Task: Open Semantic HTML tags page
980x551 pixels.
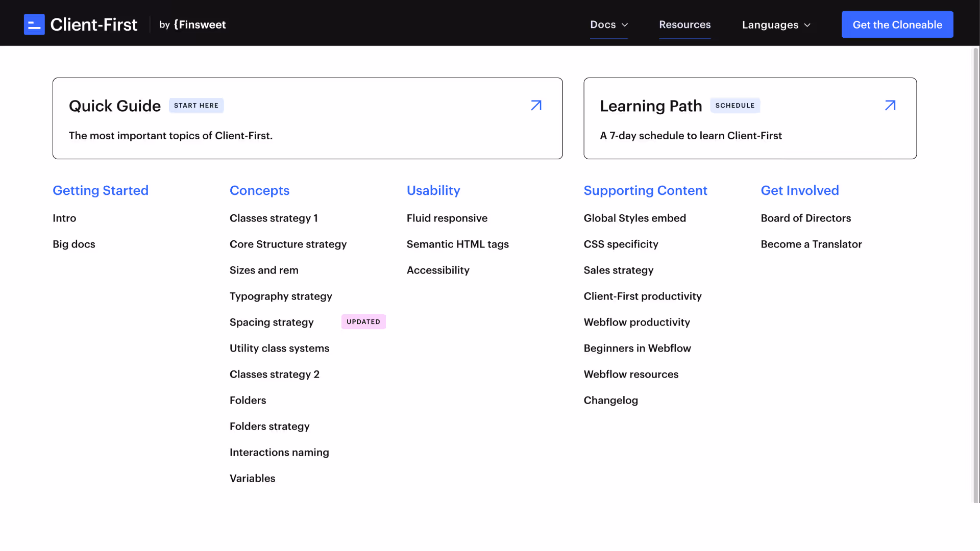Action: (457, 244)
